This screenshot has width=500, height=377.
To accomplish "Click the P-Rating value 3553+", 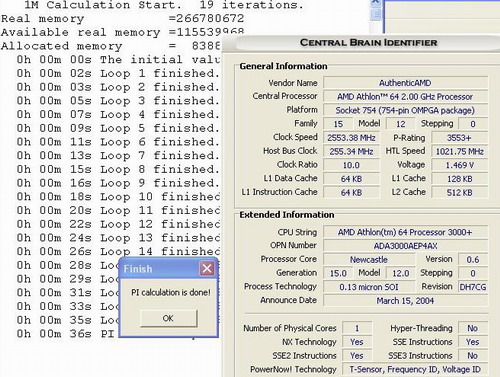I will tap(459, 138).
